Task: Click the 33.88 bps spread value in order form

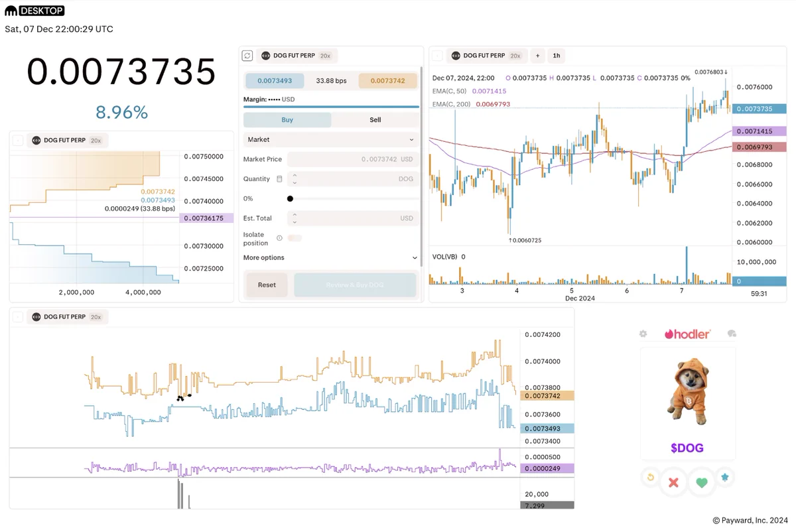Action: click(331, 81)
